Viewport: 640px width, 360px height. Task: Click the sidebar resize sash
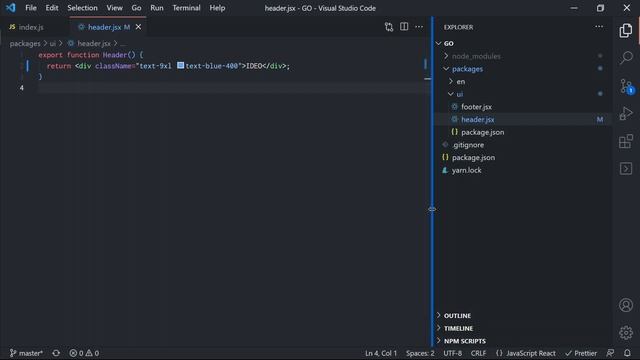(432, 182)
